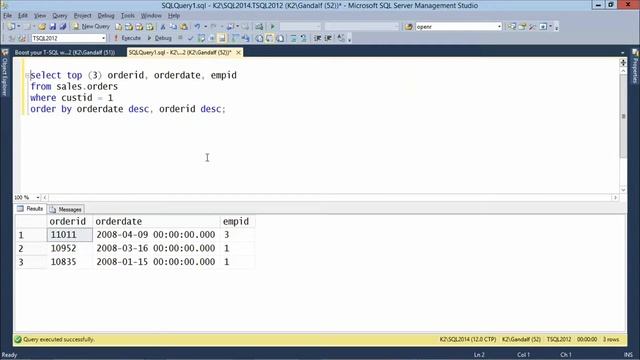640x360 pixels.
Task: Click the New Query button
Action: (x=91, y=27)
